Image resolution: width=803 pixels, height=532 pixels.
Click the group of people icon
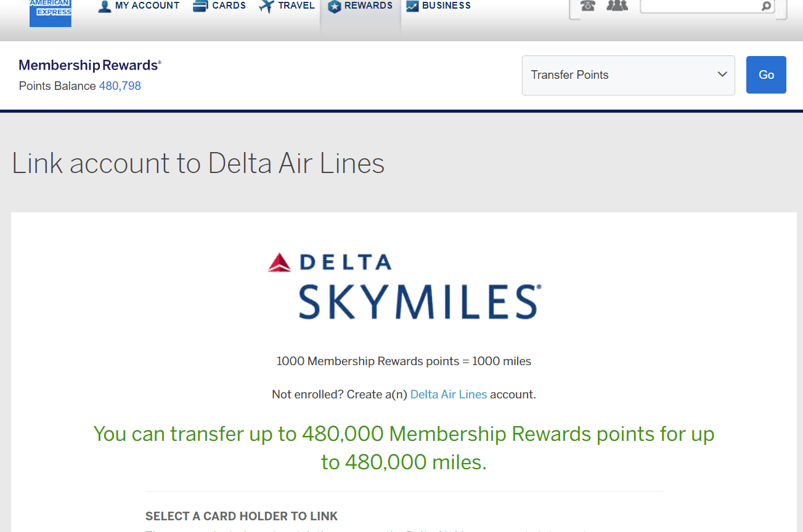pyautogui.click(x=617, y=6)
